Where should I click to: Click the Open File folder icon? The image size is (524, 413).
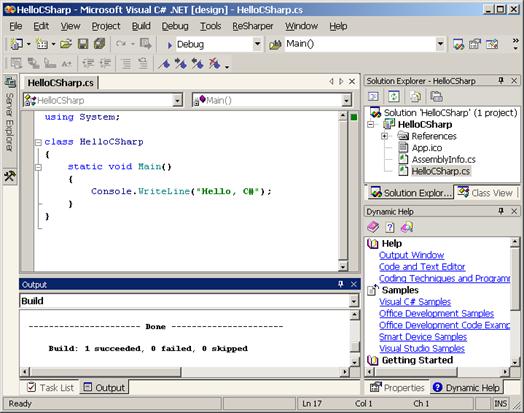pyautogui.click(x=66, y=44)
